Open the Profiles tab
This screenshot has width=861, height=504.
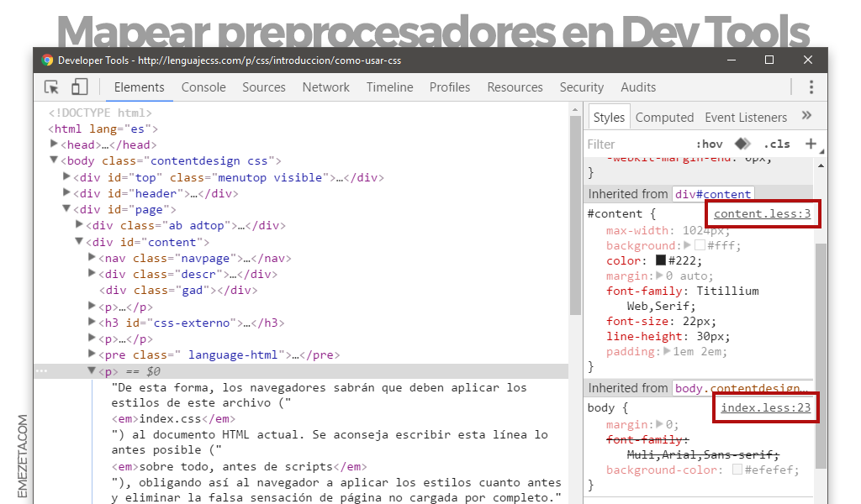[x=450, y=87]
